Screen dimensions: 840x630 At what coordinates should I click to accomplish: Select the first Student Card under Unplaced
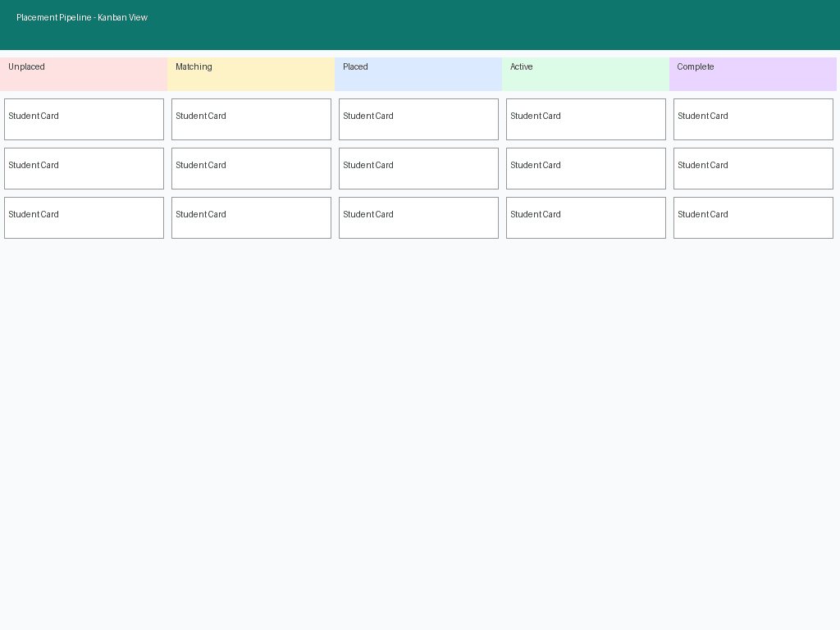[x=84, y=119]
